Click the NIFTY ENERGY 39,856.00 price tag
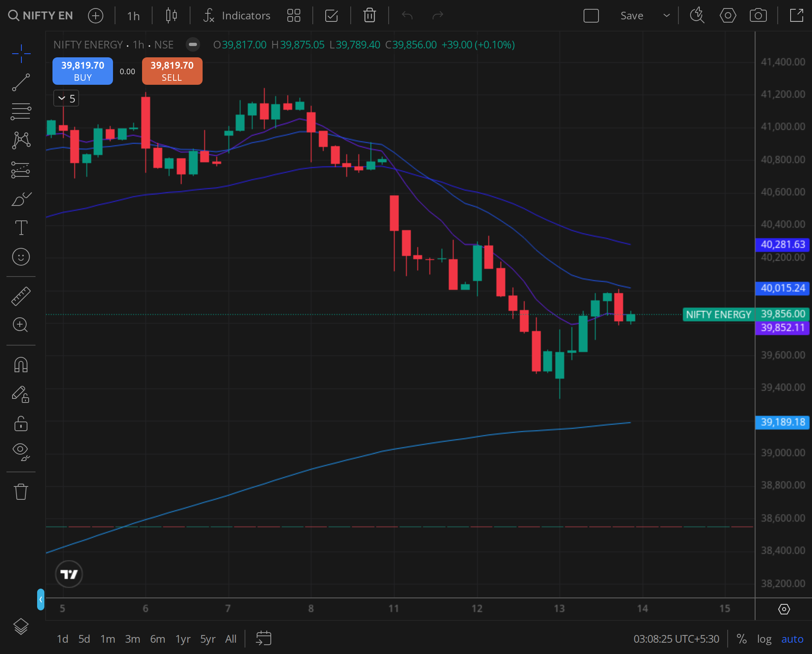 (x=746, y=314)
